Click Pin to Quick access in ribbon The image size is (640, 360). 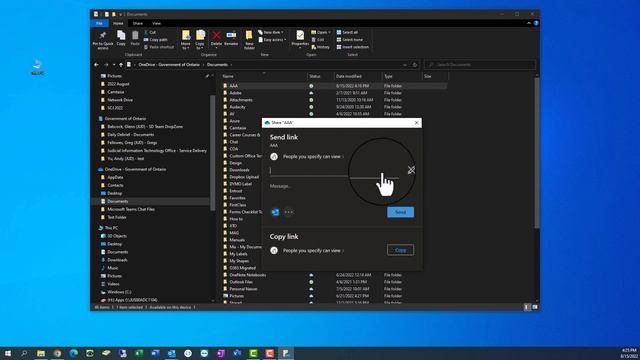click(103, 40)
